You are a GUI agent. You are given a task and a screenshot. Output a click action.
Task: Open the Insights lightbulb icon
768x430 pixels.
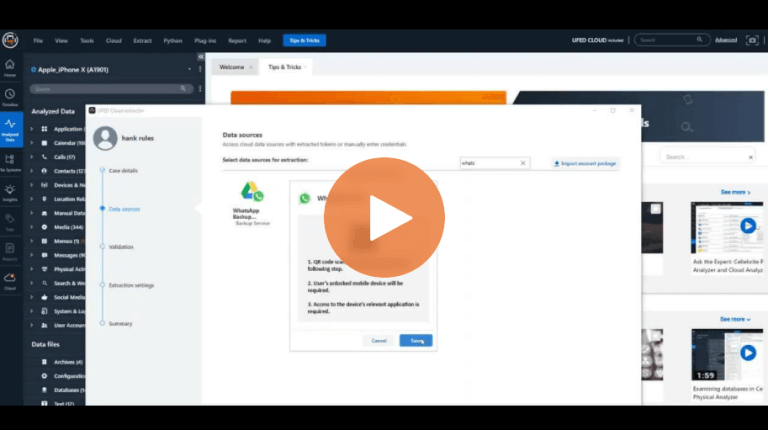pyautogui.click(x=10, y=192)
